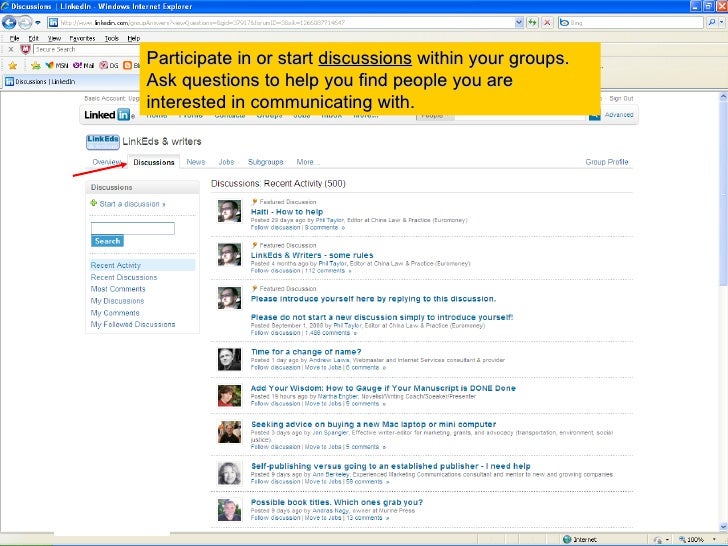Open the 'Haiti - How to help' discussion
This screenshot has width=728, height=546.
point(286,212)
